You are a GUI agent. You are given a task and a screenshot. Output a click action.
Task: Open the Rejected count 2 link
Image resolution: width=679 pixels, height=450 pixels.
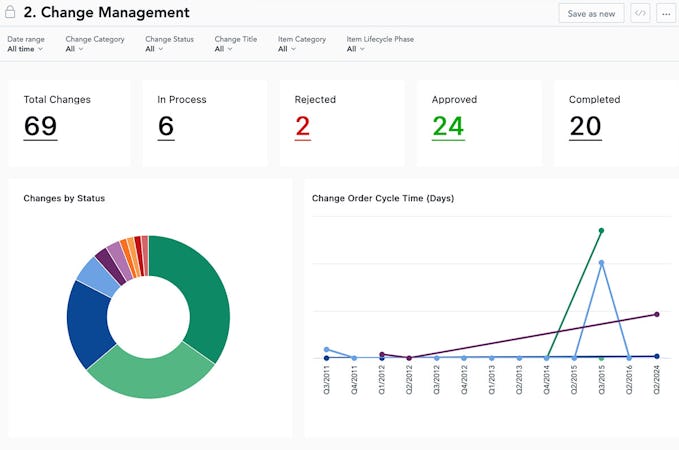coord(303,126)
